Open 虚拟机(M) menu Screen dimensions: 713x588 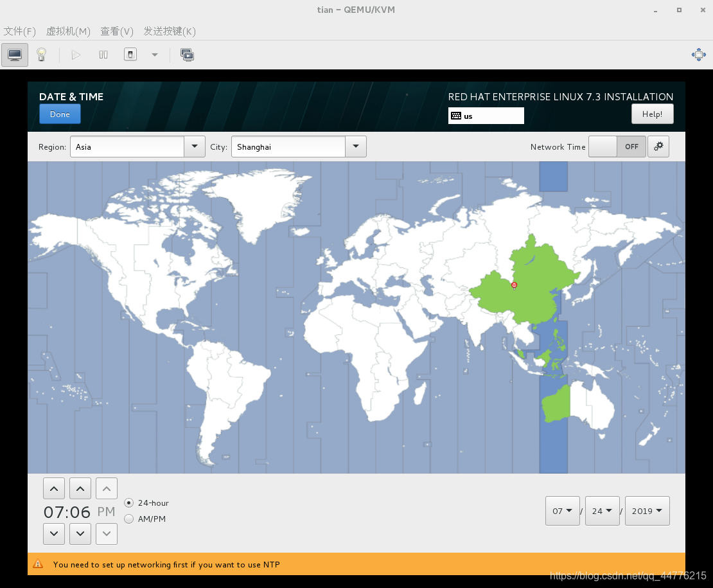click(x=68, y=31)
